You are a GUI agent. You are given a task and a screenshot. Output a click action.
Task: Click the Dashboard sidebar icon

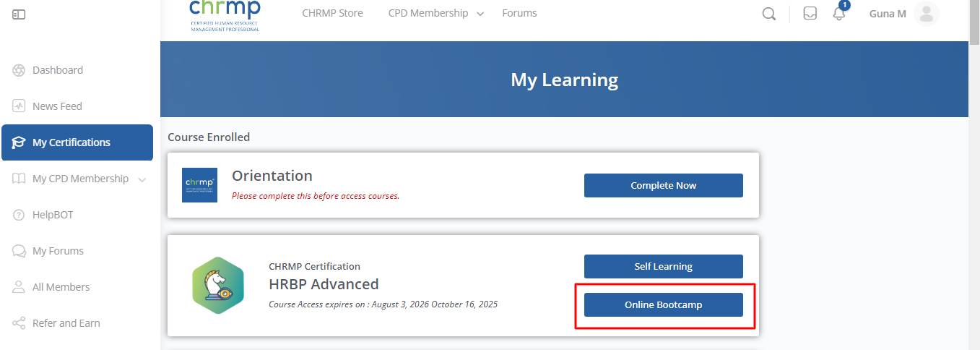19,70
